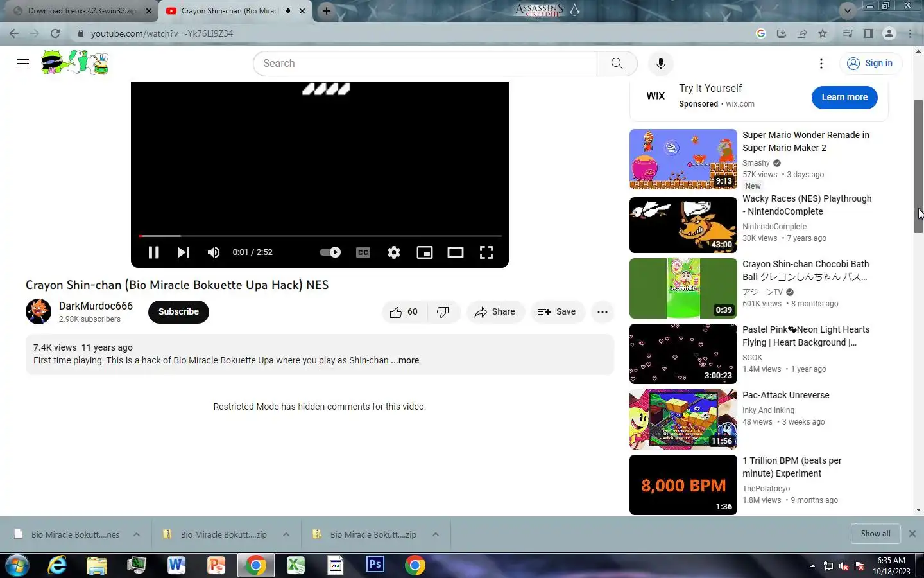
Task: Enable miniplayer mode
Action: (x=425, y=252)
